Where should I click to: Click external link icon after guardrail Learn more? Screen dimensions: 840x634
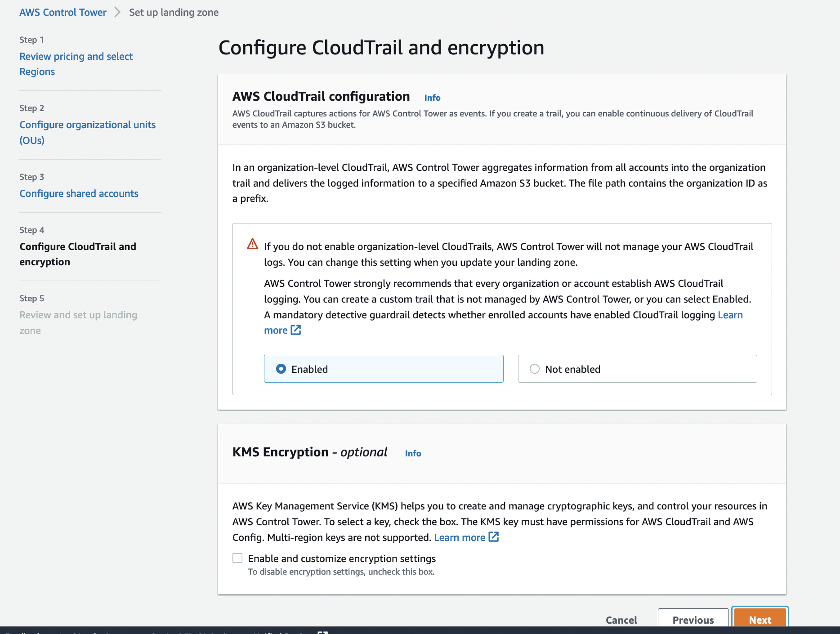pyautogui.click(x=296, y=330)
